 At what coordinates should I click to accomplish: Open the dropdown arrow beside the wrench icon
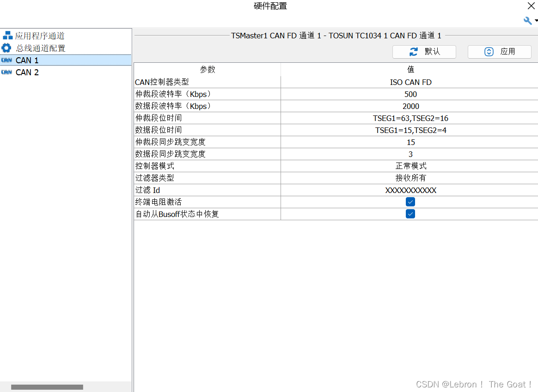pos(535,21)
